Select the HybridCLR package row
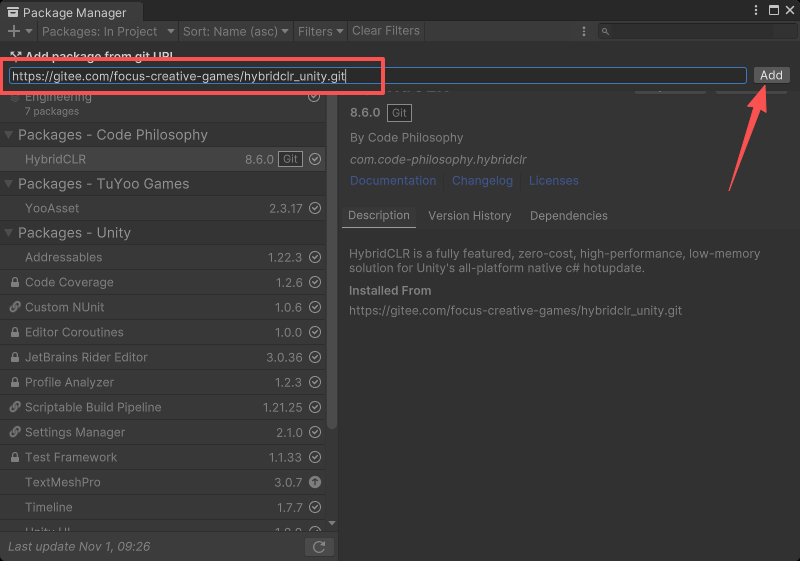 click(x=163, y=159)
